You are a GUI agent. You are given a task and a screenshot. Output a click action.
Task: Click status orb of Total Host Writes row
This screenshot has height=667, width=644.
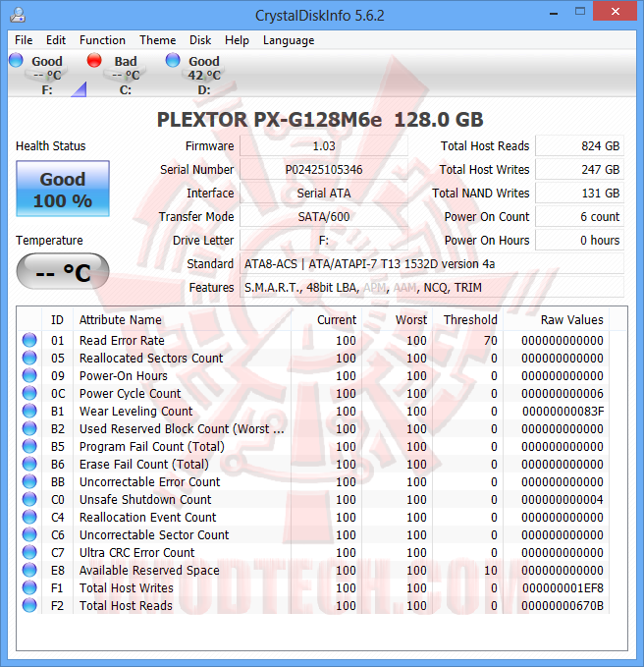click(29, 587)
